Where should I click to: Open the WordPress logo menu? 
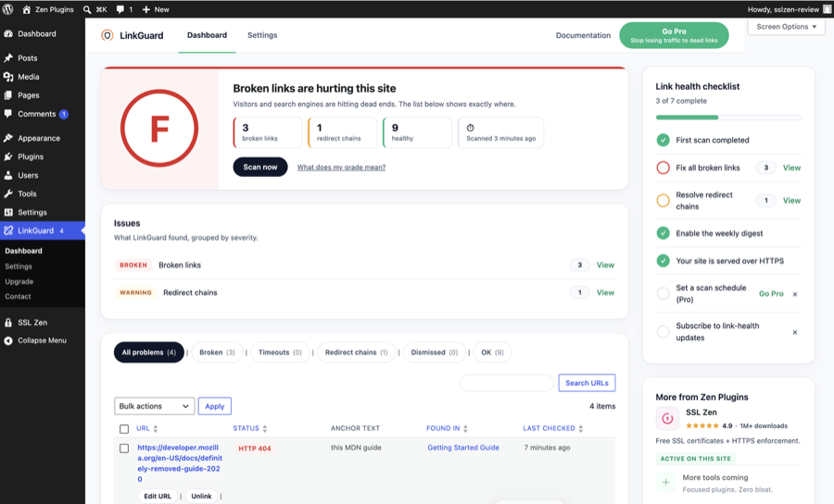click(7, 9)
